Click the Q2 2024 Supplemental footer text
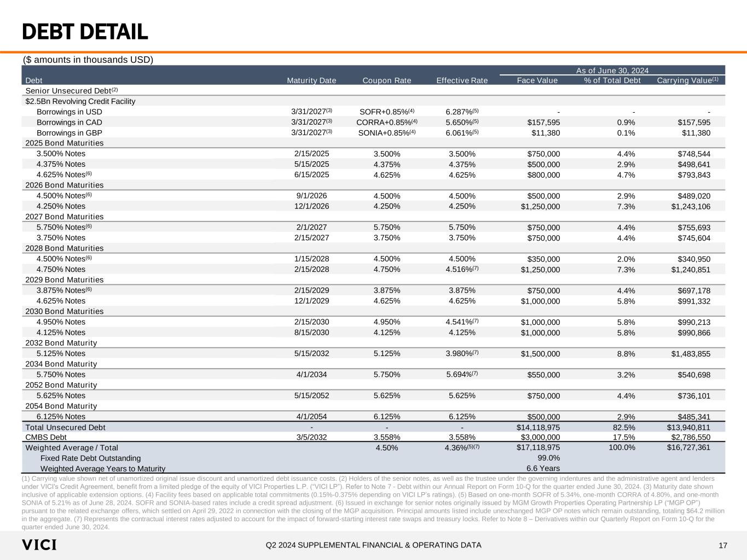The width and height of the screenshot is (747, 560). (373, 545)
